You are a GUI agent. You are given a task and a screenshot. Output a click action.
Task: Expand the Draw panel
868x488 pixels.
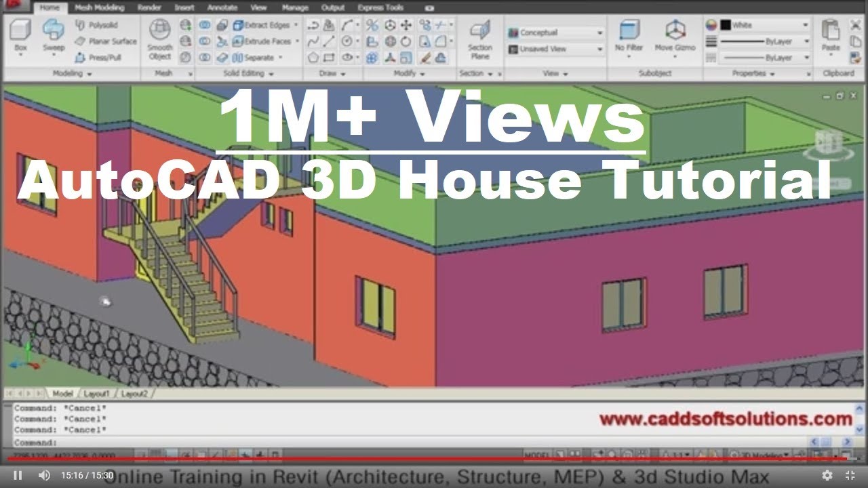332,73
